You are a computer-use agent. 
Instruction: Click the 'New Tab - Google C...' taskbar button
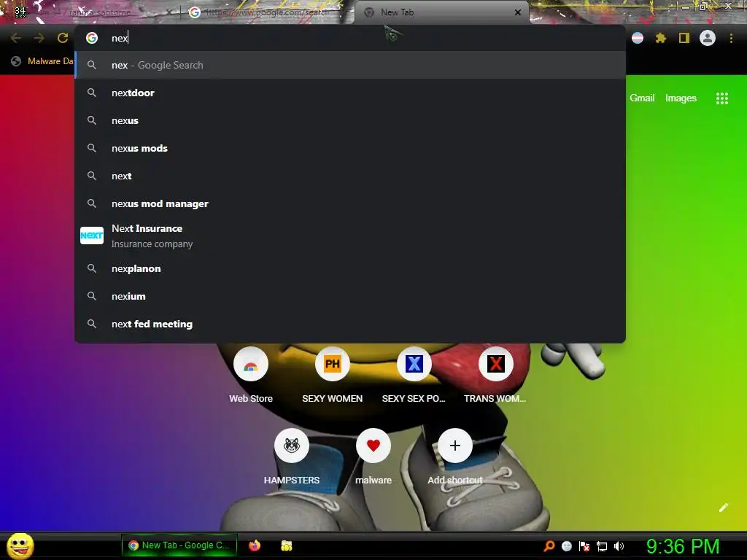(x=179, y=545)
